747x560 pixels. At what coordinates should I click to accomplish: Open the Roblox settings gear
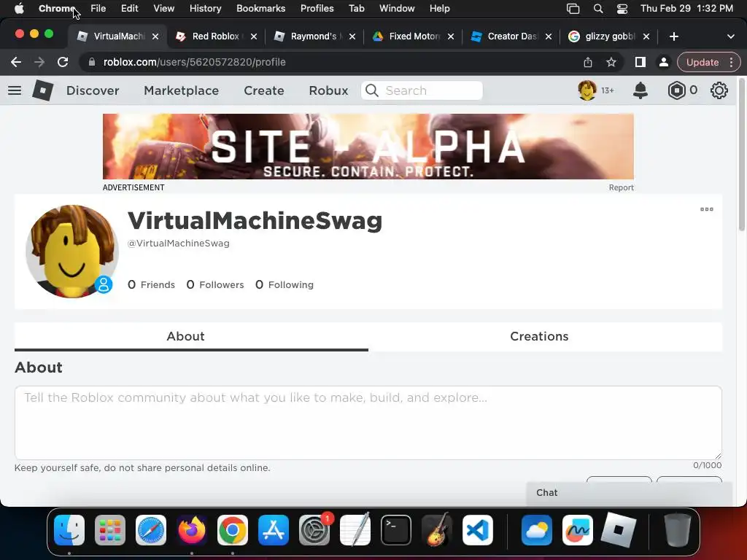click(x=719, y=90)
